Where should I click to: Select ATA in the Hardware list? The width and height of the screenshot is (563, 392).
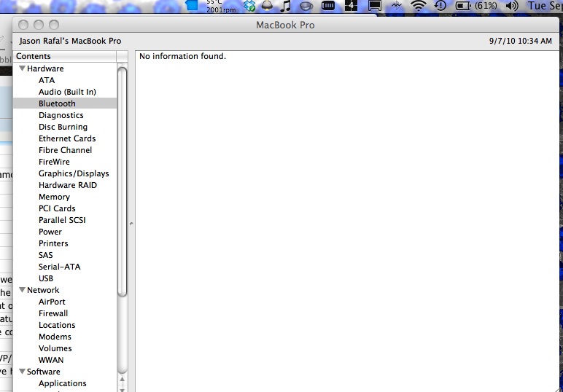click(47, 80)
